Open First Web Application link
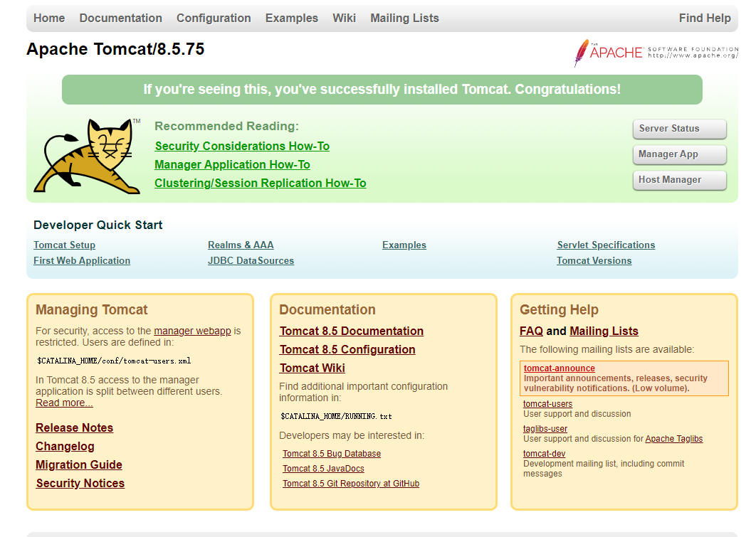Image resolution: width=756 pixels, height=537 pixels. 82,260
